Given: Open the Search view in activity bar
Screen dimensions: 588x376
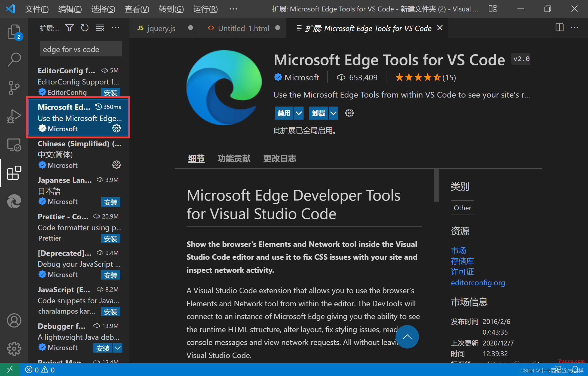Looking at the screenshot, I should point(14,59).
